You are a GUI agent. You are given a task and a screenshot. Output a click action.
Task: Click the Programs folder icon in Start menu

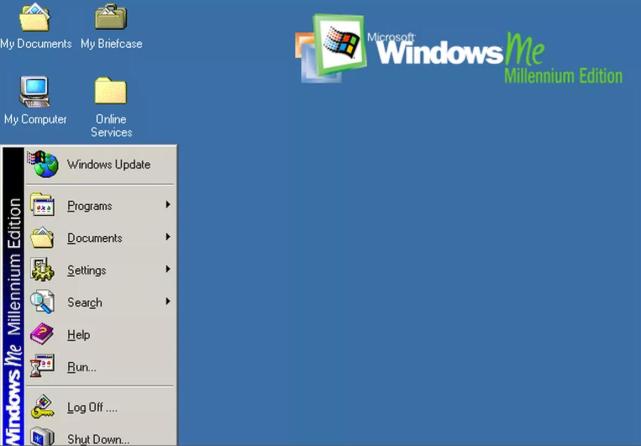(x=42, y=205)
